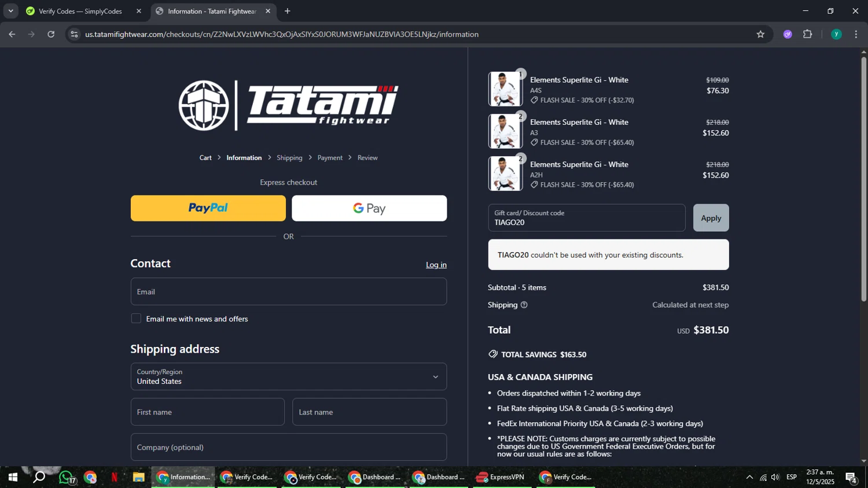
Task: Go back using browser back arrow
Action: (12, 34)
